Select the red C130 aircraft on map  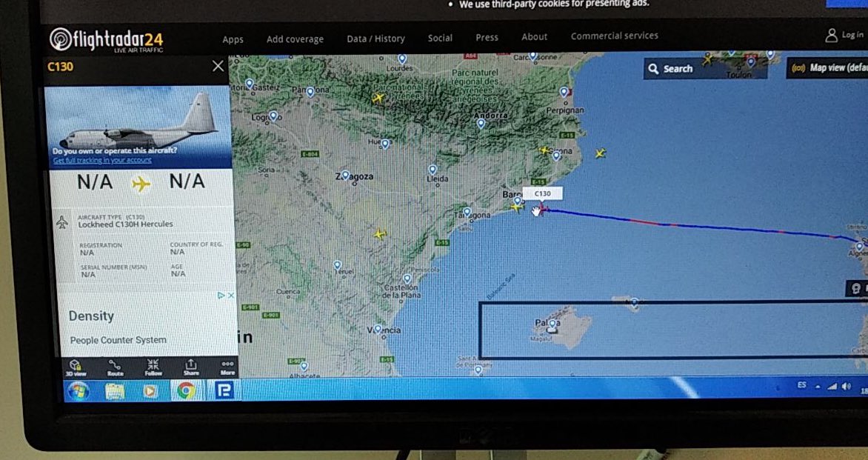click(x=543, y=209)
